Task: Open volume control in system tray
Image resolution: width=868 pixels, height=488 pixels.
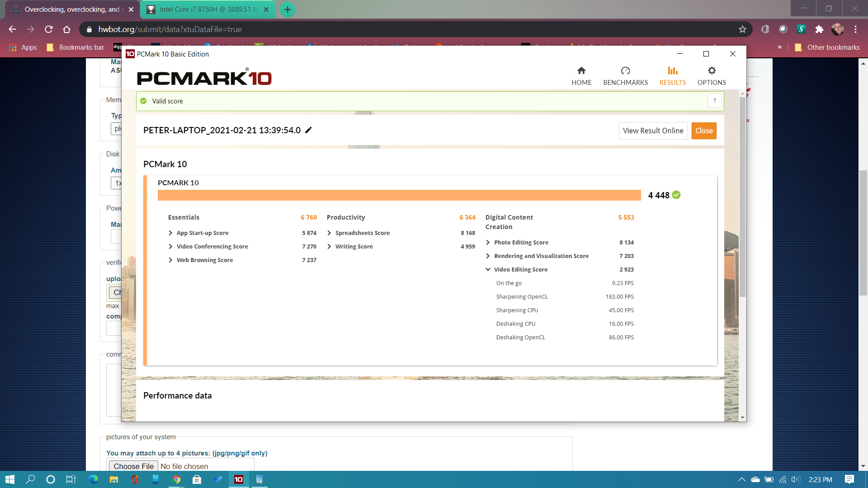Action: 796,479
